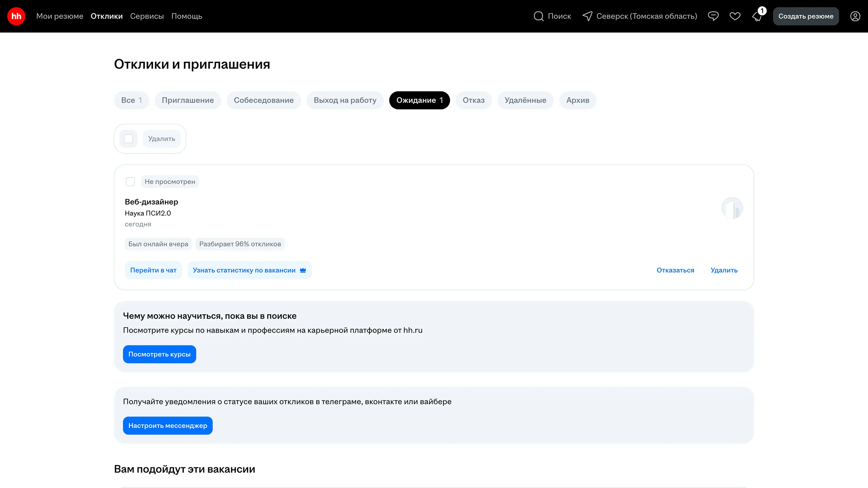Click the location arrow icon
This screenshot has width=868, height=488.
click(x=587, y=16)
